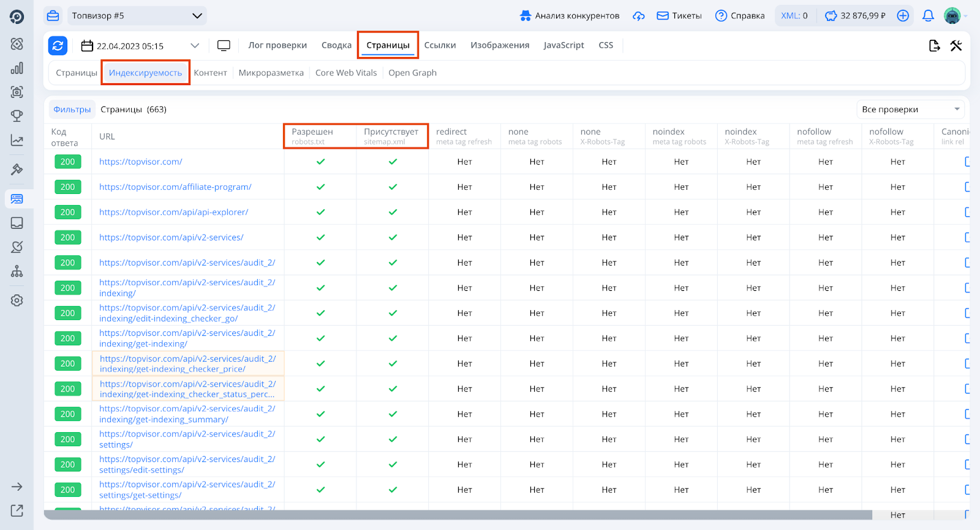Switch to the Изображения tab
The height and width of the screenshot is (530, 980).
500,45
